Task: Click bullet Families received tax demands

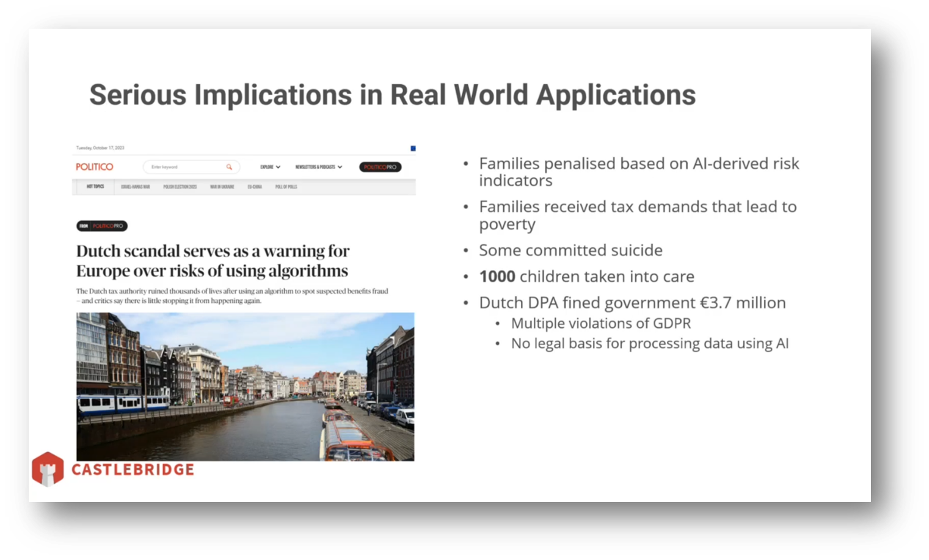Action: tap(638, 215)
